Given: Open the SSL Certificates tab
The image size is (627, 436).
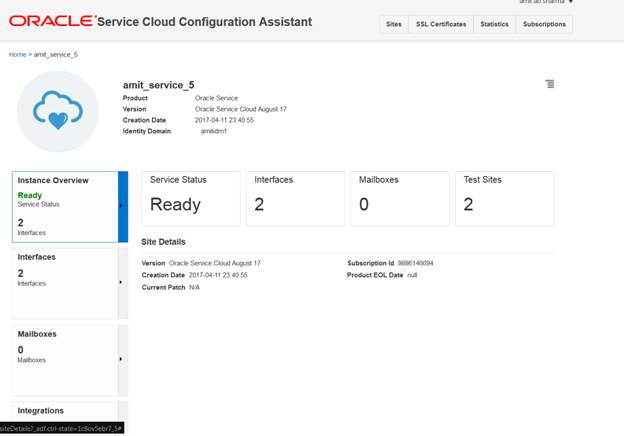Looking at the screenshot, I should click(441, 24).
